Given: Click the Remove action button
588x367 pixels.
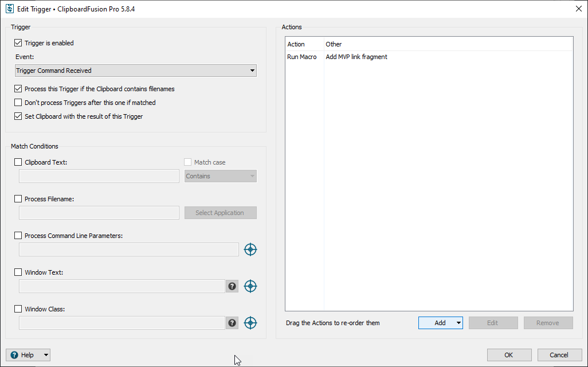Looking at the screenshot, I should point(548,323).
